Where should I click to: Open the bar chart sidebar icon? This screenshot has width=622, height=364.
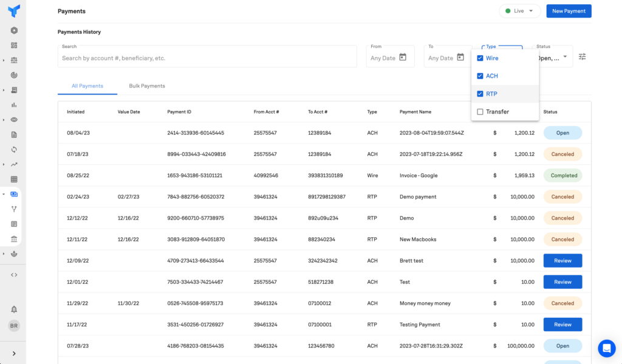click(14, 105)
